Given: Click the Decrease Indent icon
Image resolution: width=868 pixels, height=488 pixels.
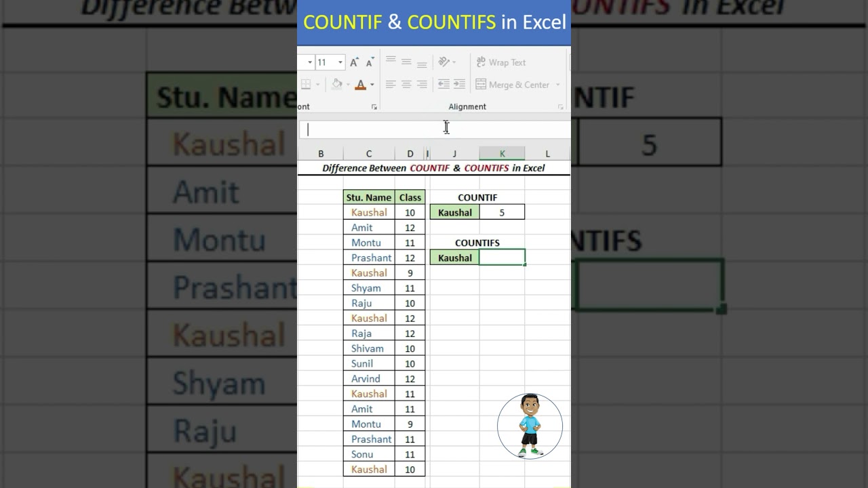Looking at the screenshot, I should 443,85.
